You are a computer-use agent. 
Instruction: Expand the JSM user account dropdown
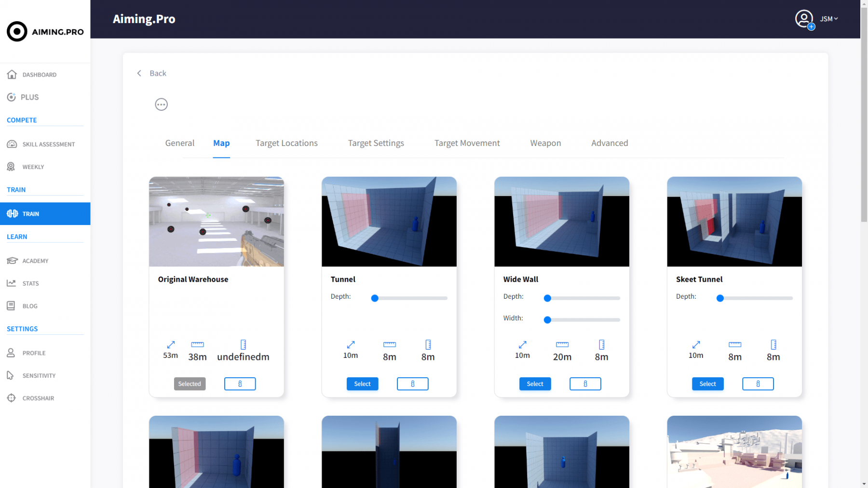[x=828, y=19]
